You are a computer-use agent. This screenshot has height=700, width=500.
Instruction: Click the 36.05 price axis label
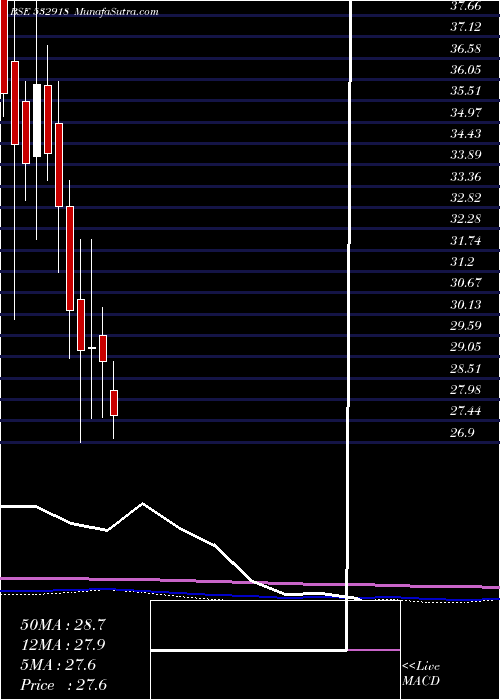[x=465, y=70]
